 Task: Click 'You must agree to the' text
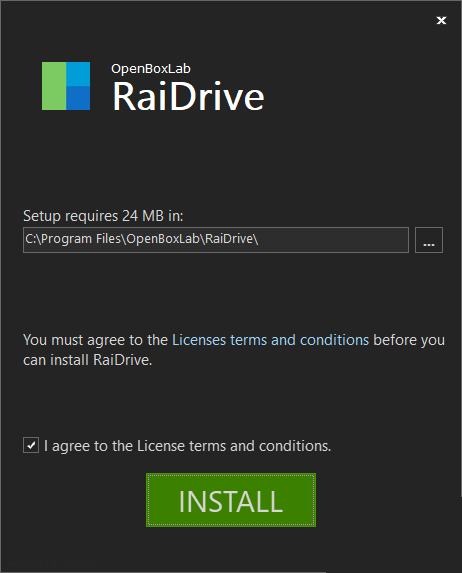coord(95,340)
